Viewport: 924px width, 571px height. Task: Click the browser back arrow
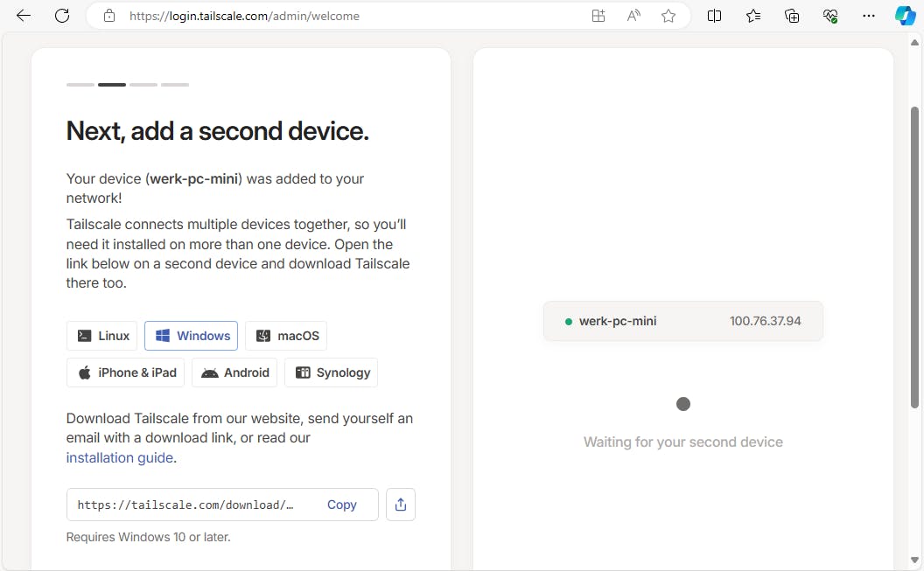(x=24, y=16)
